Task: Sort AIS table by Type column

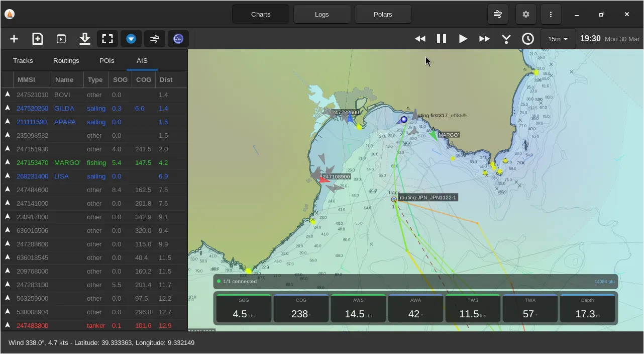Action: point(96,79)
